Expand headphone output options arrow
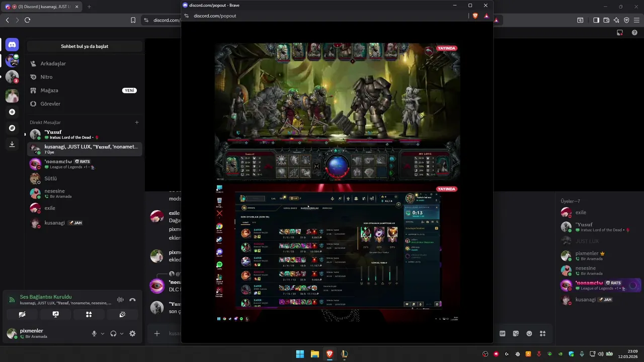 pos(122,333)
